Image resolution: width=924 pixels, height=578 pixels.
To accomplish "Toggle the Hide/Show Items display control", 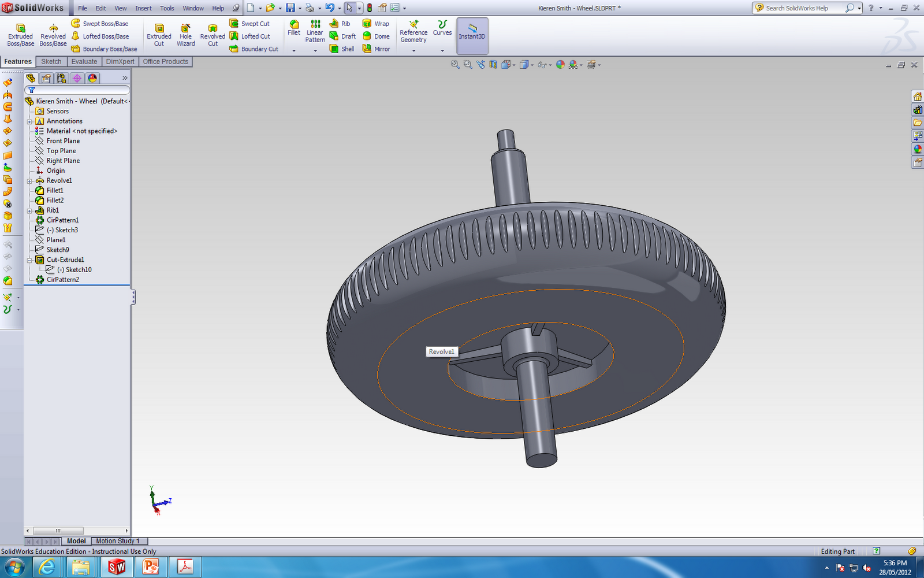I will [542, 64].
